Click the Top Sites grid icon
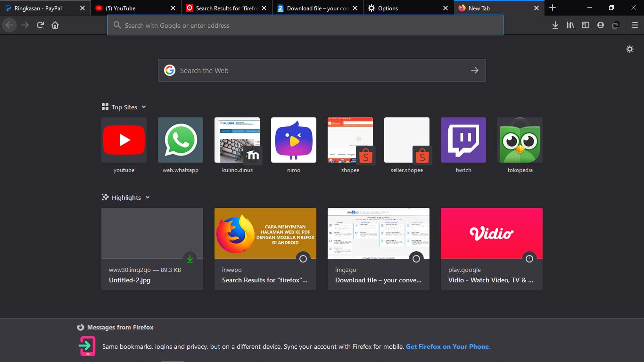 105,107
